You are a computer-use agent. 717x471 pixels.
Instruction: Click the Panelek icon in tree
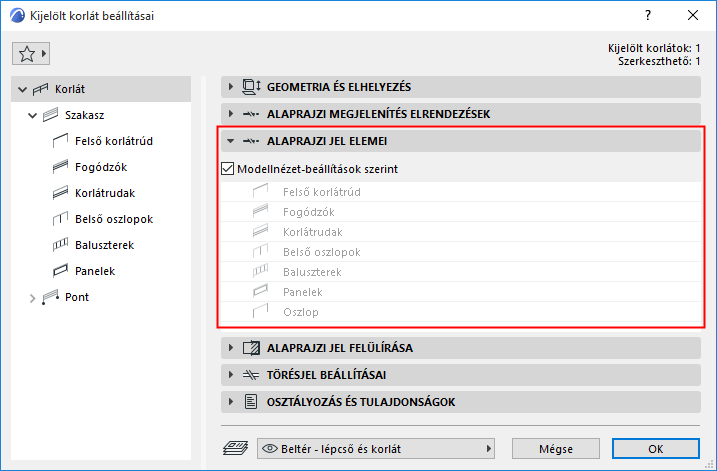click(x=60, y=271)
